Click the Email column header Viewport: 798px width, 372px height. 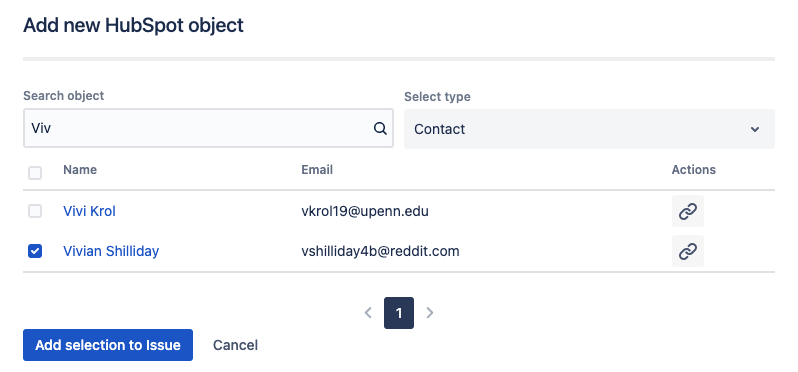(317, 169)
